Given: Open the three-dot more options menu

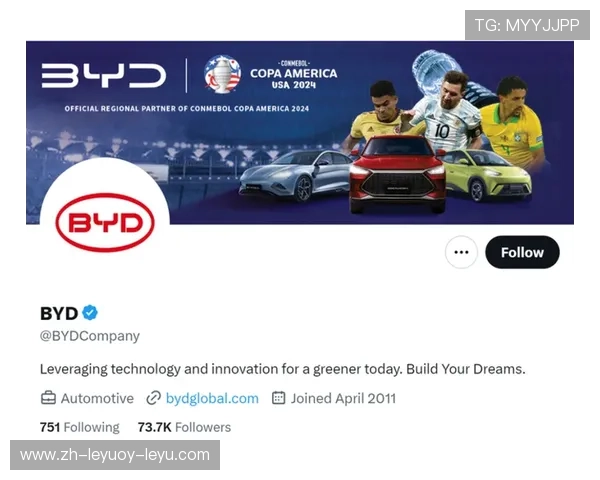Looking at the screenshot, I should [x=461, y=252].
